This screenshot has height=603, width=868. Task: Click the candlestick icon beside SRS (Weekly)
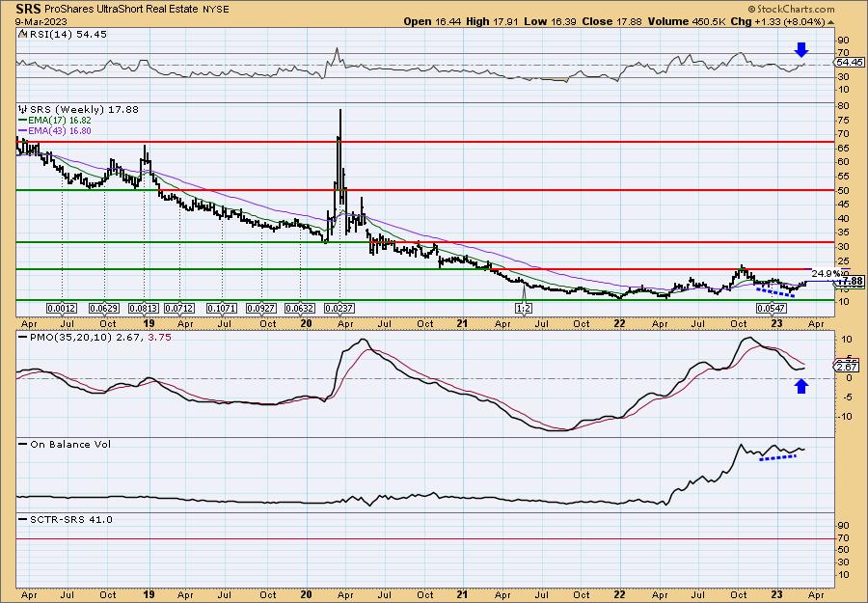click(x=22, y=110)
